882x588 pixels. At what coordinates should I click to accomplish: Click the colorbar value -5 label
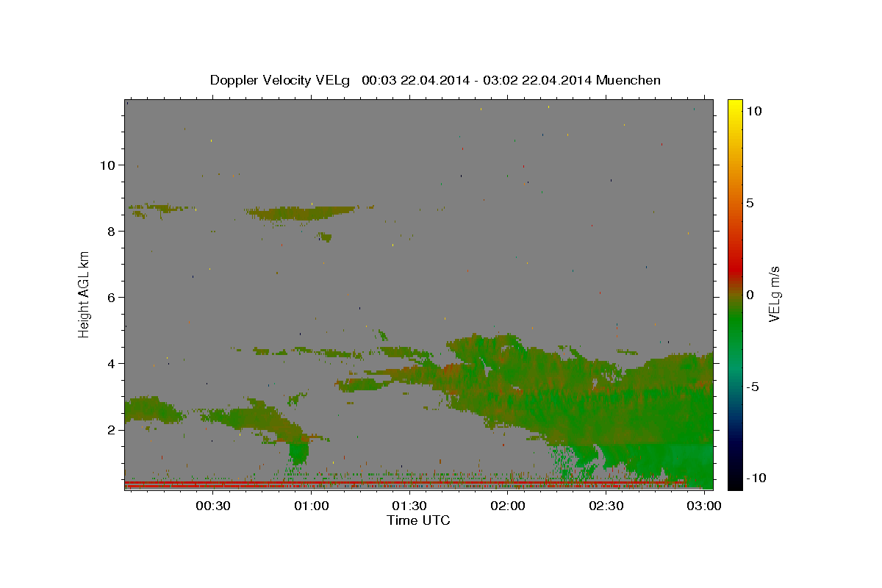[753, 387]
